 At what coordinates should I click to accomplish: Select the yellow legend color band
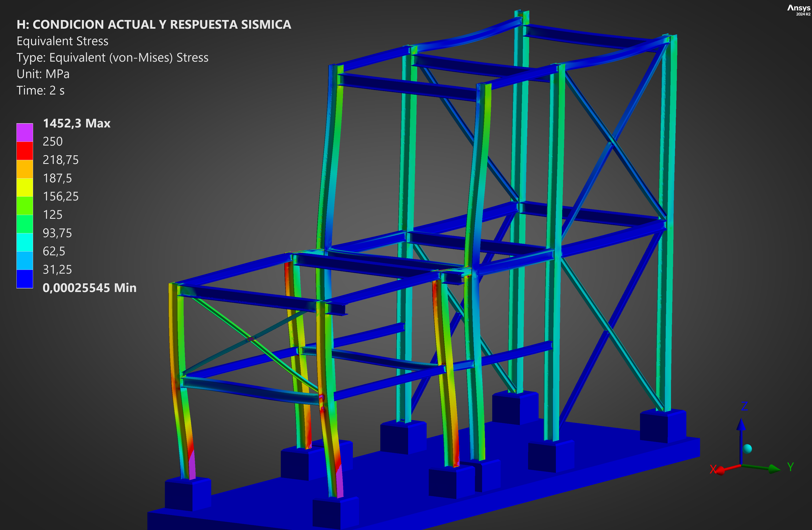[25, 187]
